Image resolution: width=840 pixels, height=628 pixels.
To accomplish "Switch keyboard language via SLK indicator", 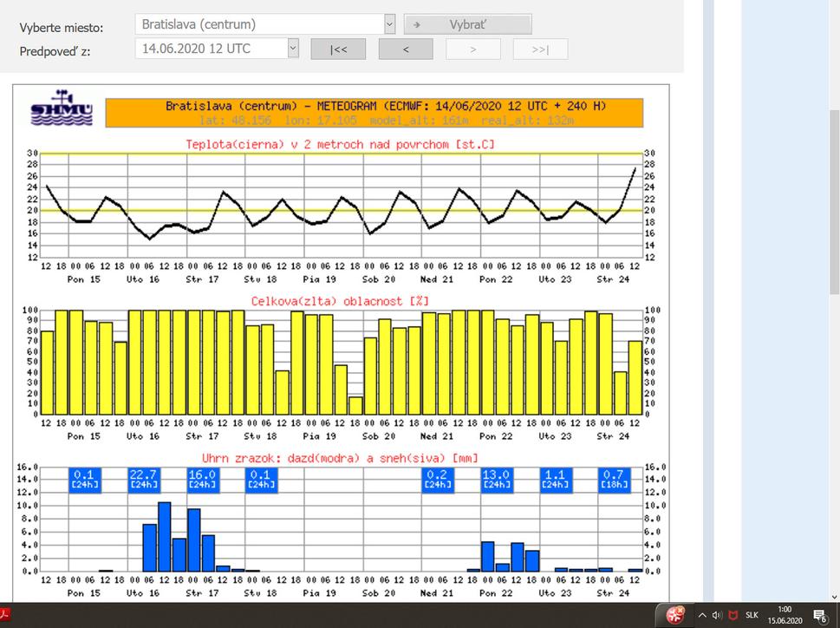I will click(x=752, y=615).
